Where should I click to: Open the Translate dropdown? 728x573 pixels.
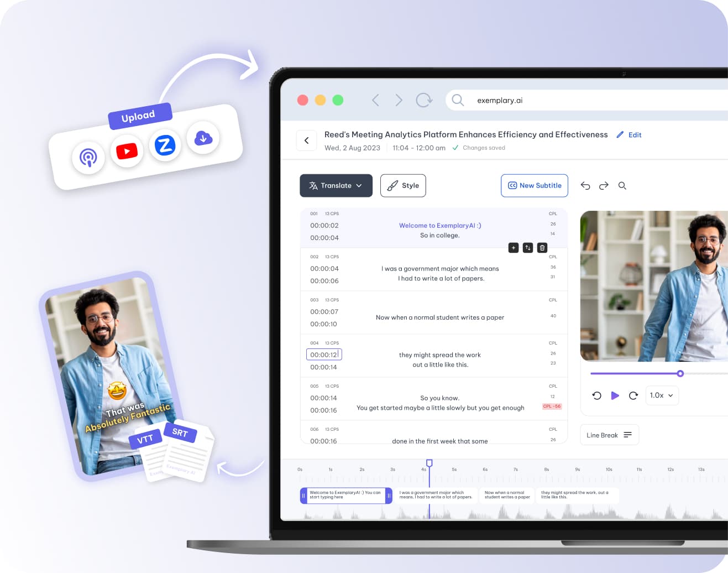[x=336, y=186]
